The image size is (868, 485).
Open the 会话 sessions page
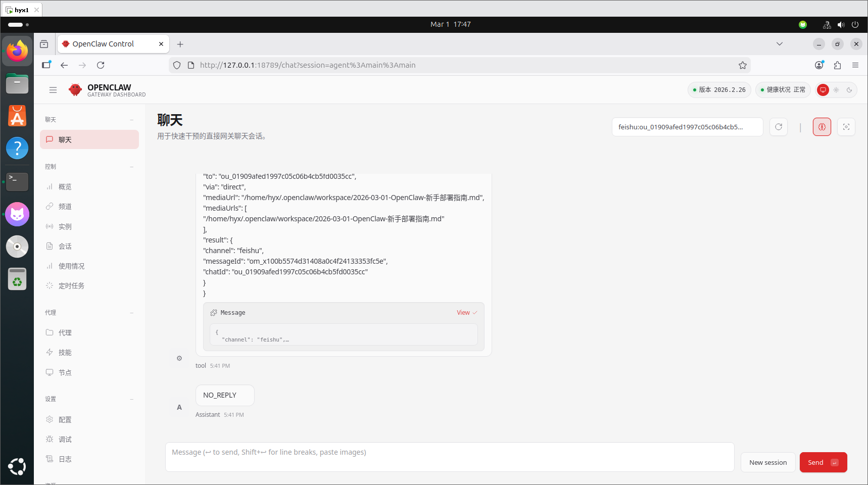click(89, 246)
